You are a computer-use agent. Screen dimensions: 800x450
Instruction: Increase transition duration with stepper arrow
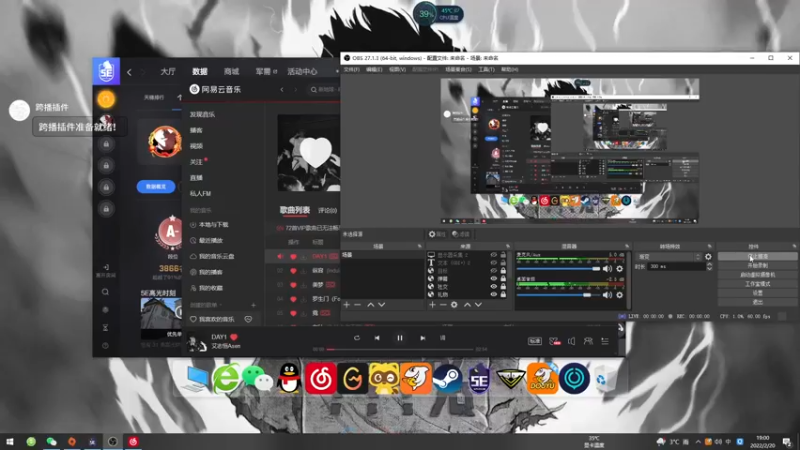point(709,264)
